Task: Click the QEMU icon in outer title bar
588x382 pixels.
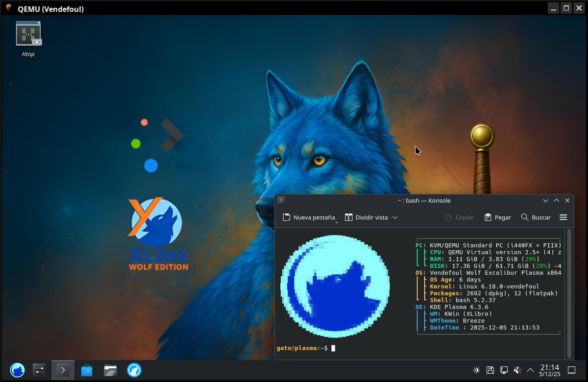Action: click(8, 8)
